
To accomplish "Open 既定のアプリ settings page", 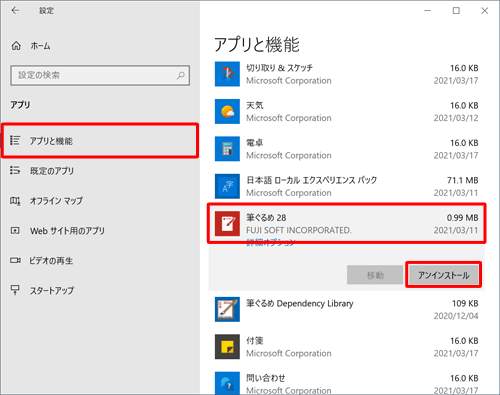I will pyautogui.click(x=100, y=171).
